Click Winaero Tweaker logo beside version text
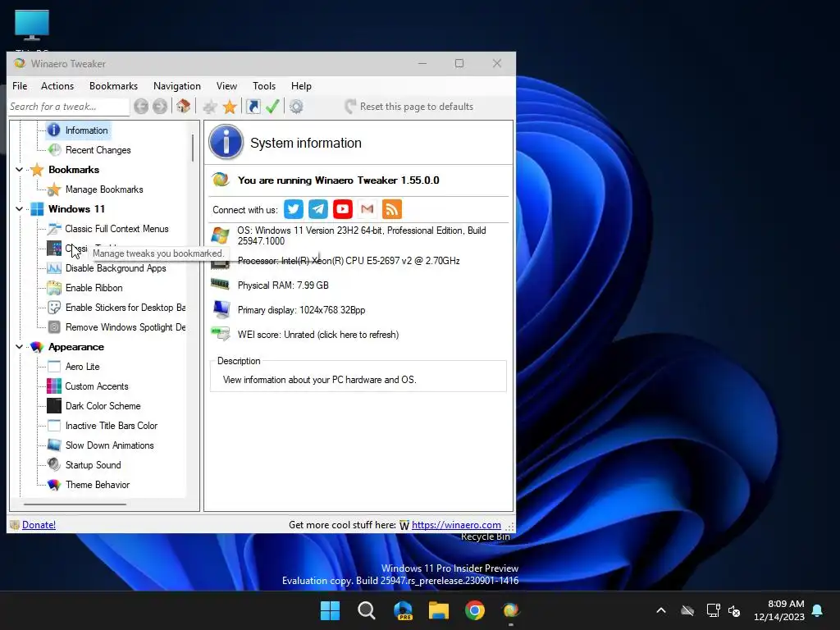840x630 pixels. click(x=220, y=180)
